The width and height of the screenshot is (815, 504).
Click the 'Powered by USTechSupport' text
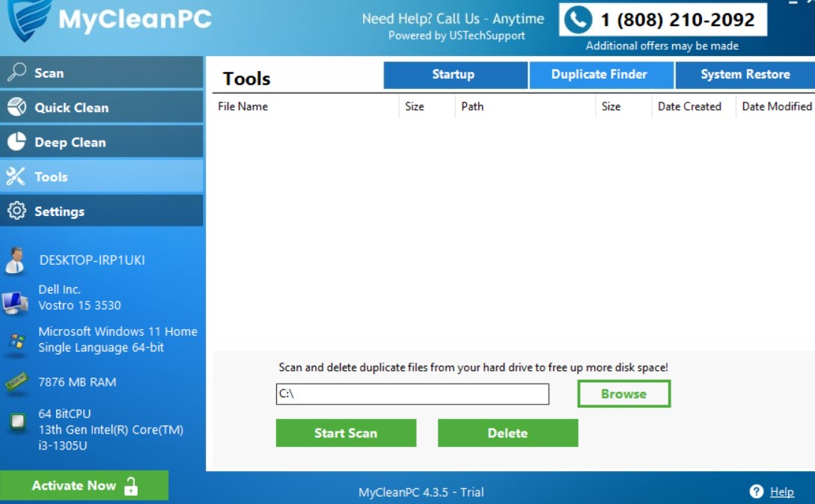coord(457,36)
